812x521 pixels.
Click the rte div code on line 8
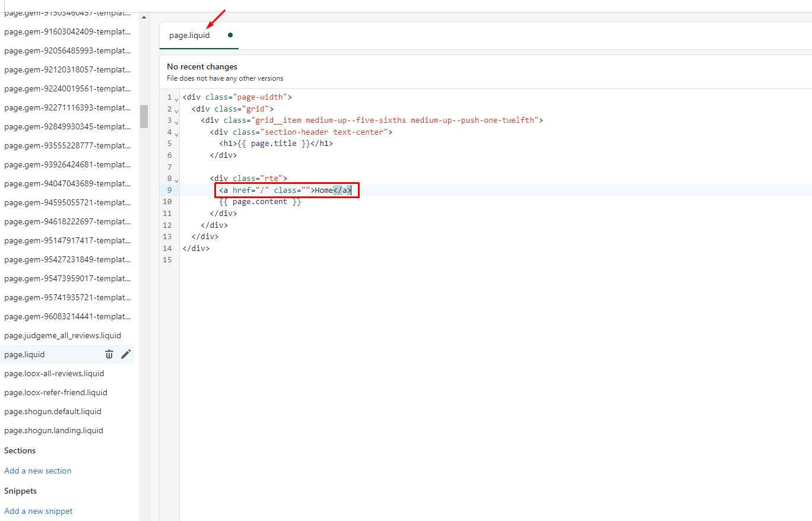pyautogui.click(x=249, y=178)
